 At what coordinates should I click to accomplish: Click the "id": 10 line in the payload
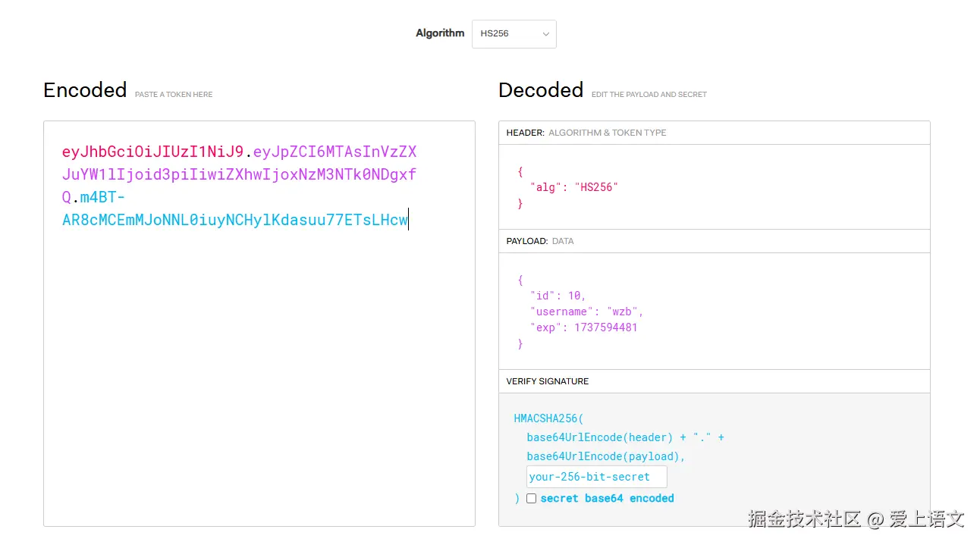[x=558, y=296]
